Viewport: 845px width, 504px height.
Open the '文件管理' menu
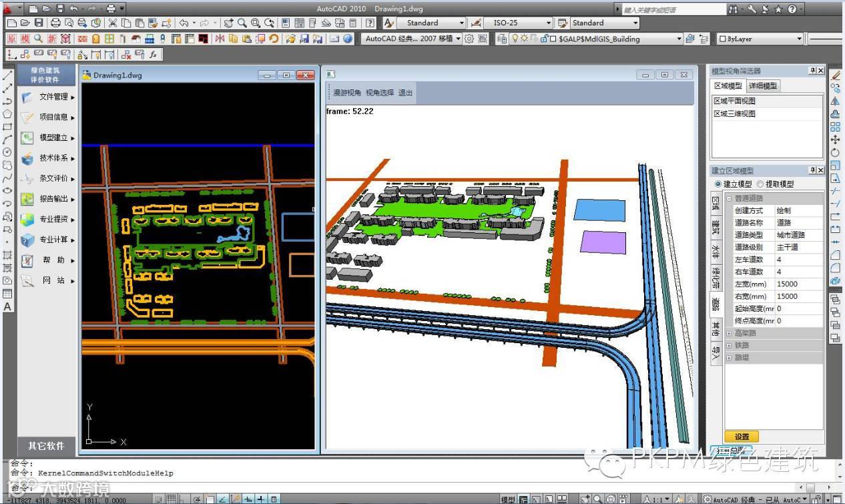coord(47,97)
